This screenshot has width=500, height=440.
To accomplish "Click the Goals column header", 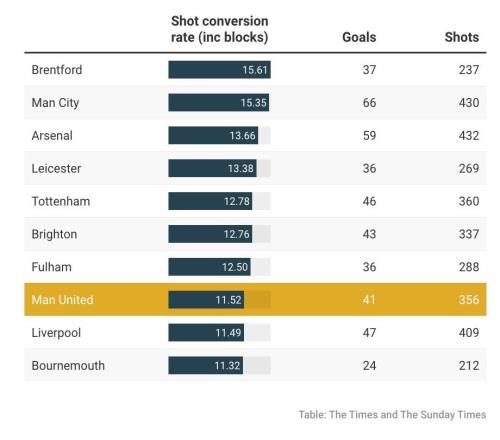I will (x=359, y=37).
